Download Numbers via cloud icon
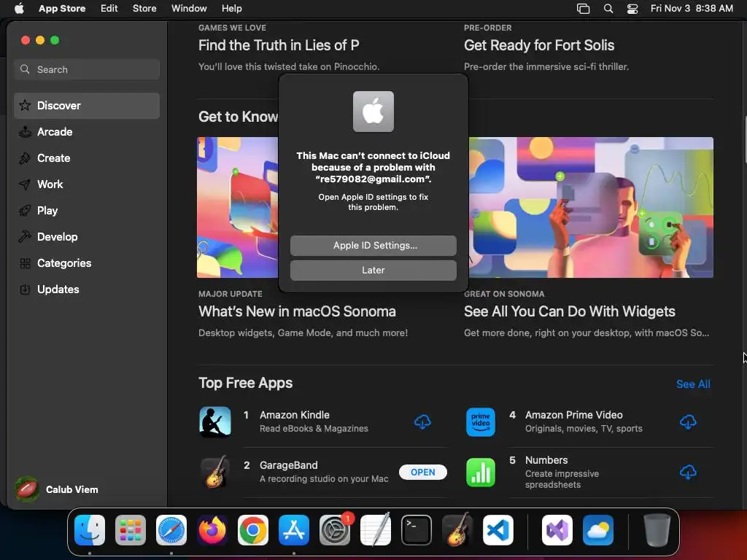The height and width of the screenshot is (560, 747). pyautogui.click(x=688, y=472)
